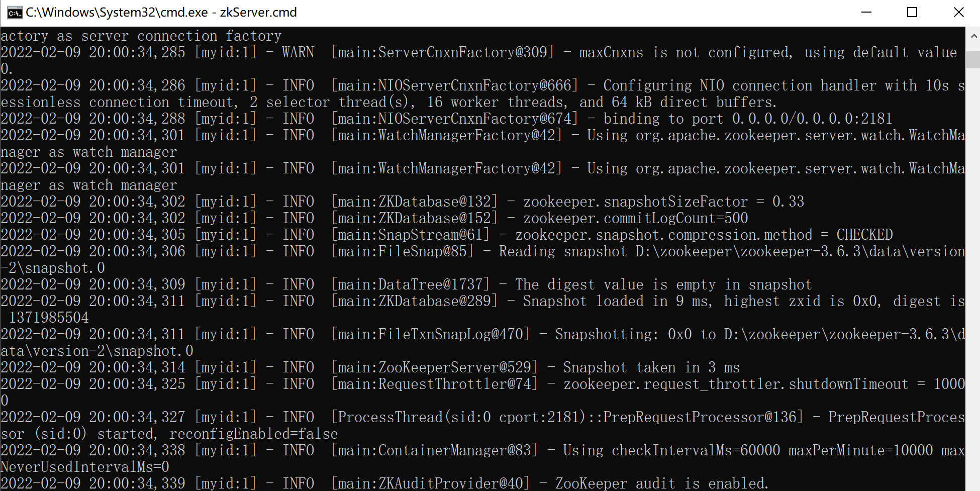Click '[main:ZKDatabase@132]' text
Screen dimensions: 980x491
[x=415, y=202]
